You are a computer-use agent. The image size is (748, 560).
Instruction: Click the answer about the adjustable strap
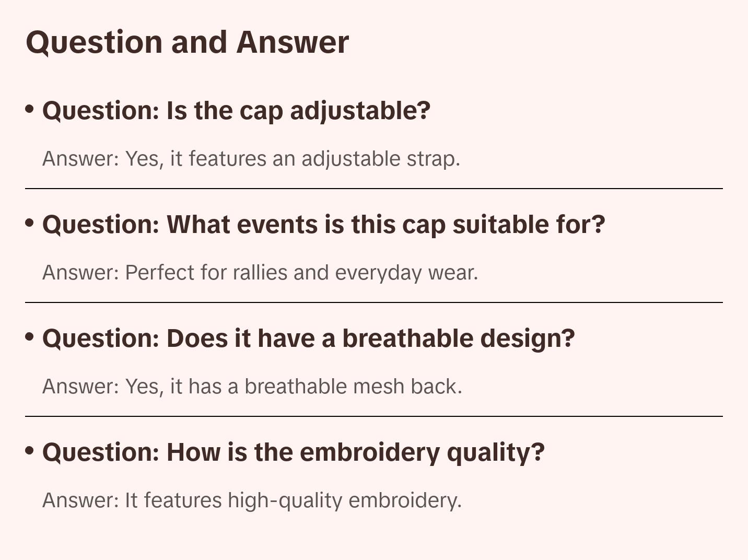coord(251,159)
